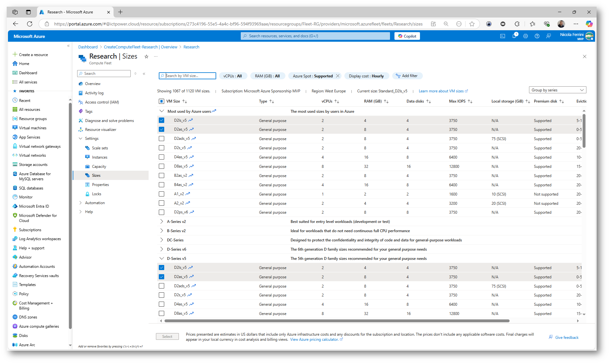Uncheck D2as_v5 in Most used group
Image resolution: width=610 pixels, height=364 pixels.
click(x=161, y=129)
